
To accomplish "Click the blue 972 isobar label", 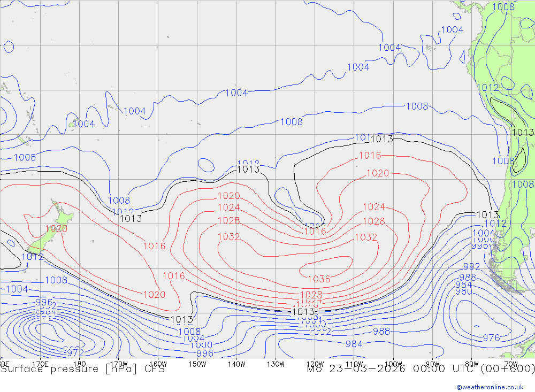I will (75, 352).
